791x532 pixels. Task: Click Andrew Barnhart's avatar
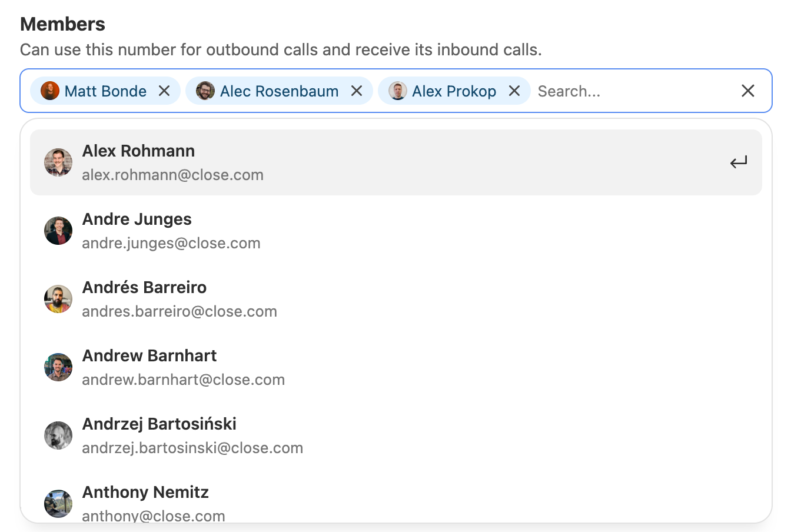coord(58,367)
